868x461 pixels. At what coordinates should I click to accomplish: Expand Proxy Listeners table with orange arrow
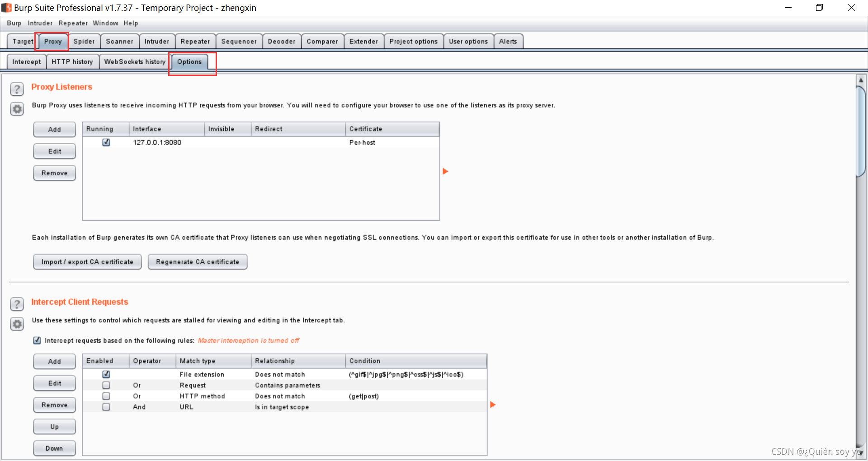coord(445,171)
